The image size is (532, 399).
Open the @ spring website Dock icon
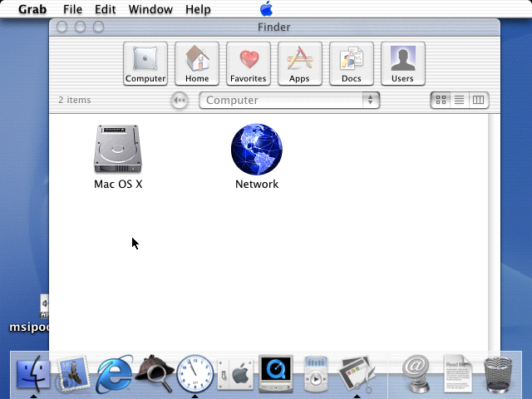tap(416, 374)
